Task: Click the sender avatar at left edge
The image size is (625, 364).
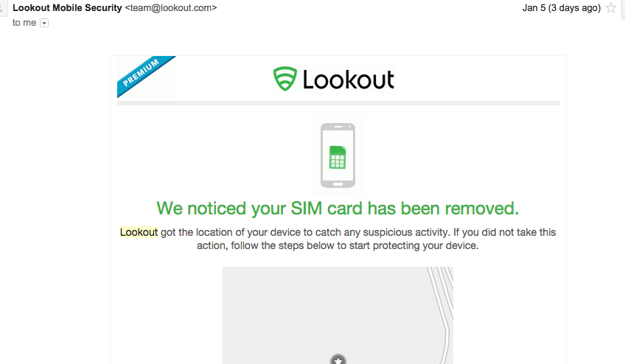Action: pyautogui.click(x=3, y=9)
